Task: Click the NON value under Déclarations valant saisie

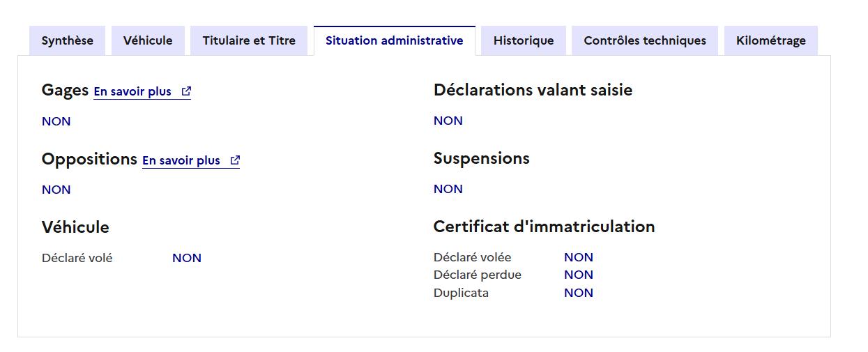Action: (448, 121)
